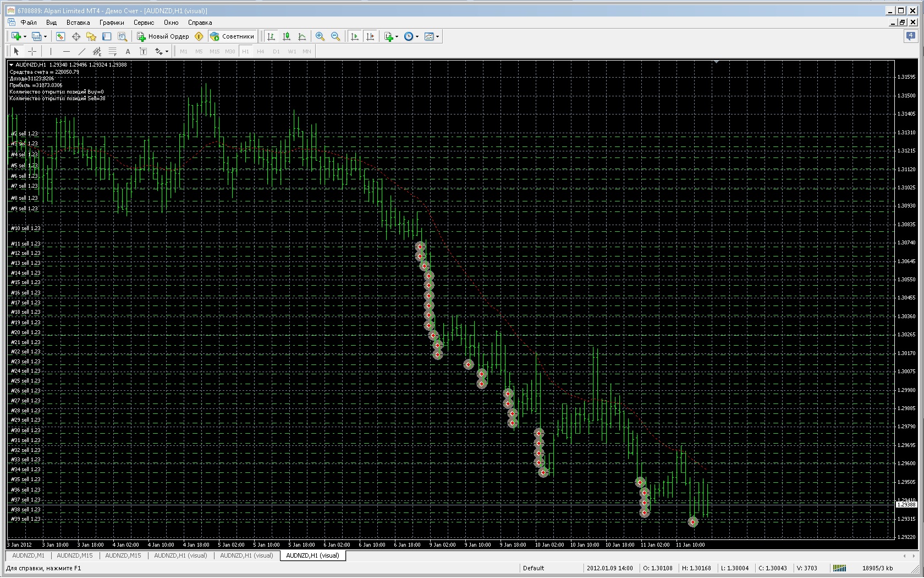Expand the Periods clock dropdown arrow

pos(417,37)
